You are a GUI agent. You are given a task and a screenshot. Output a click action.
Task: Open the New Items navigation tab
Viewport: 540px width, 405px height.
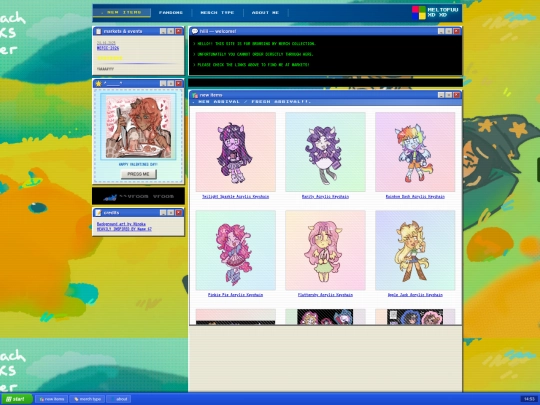click(x=122, y=12)
